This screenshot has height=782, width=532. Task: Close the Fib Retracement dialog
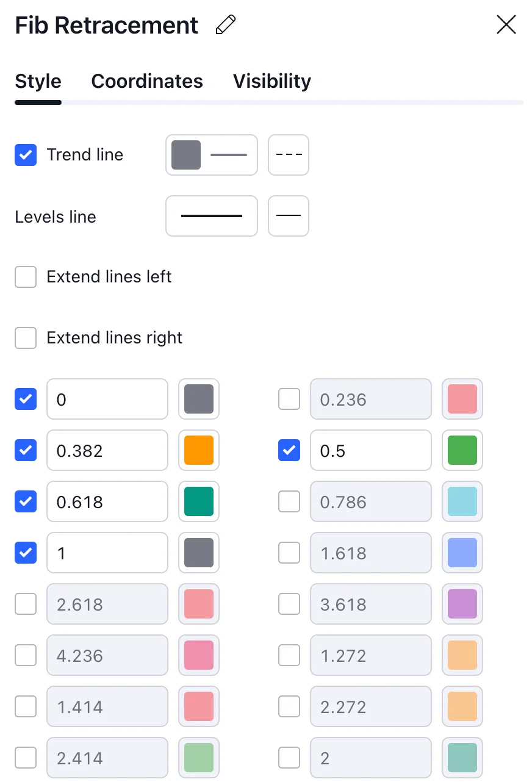[x=506, y=25]
